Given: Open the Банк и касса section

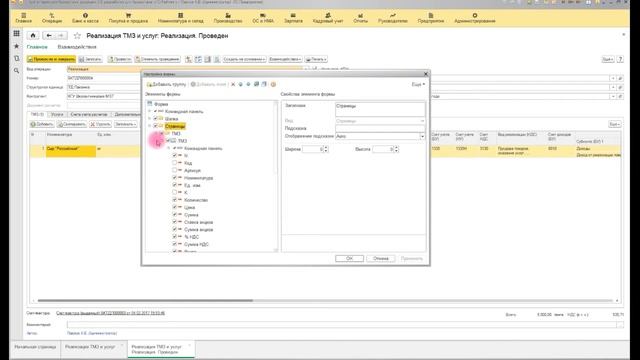Looking at the screenshot, I should (x=85, y=18).
